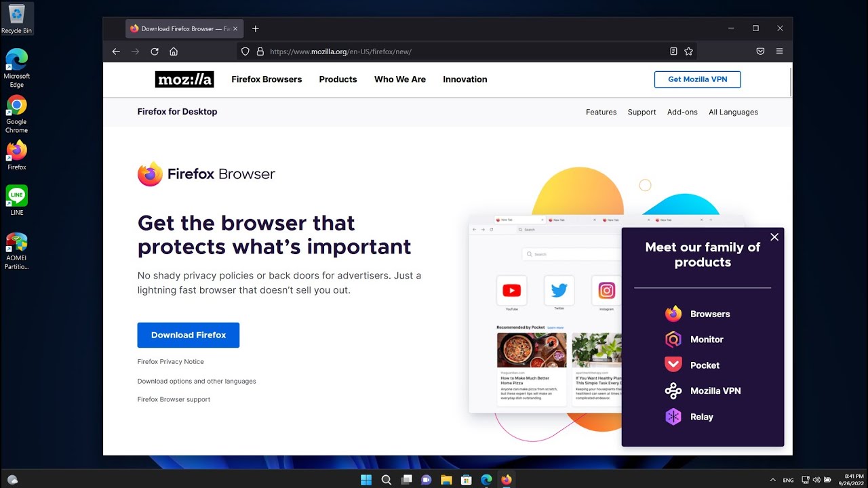Open the Firefox Browser support link

(x=174, y=400)
